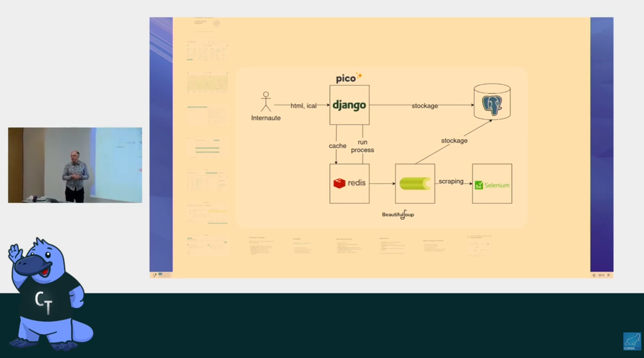The width and height of the screenshot is (644, 358).
Task: Click the star icon in slide status bar
Action: (x=594, y=275)
